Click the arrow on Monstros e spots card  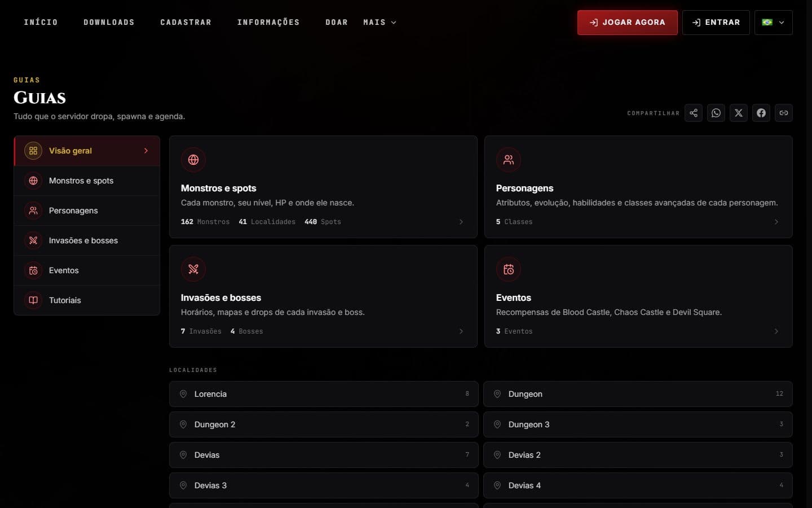click(x=461, y=222)
